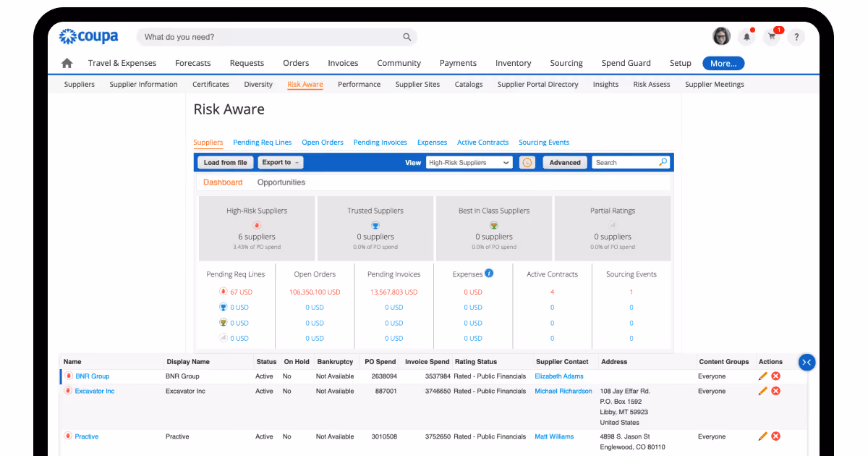Screen dimensions: 868x456
Task: Sort by PO Spend column header
Action: (x=380, y=362)
